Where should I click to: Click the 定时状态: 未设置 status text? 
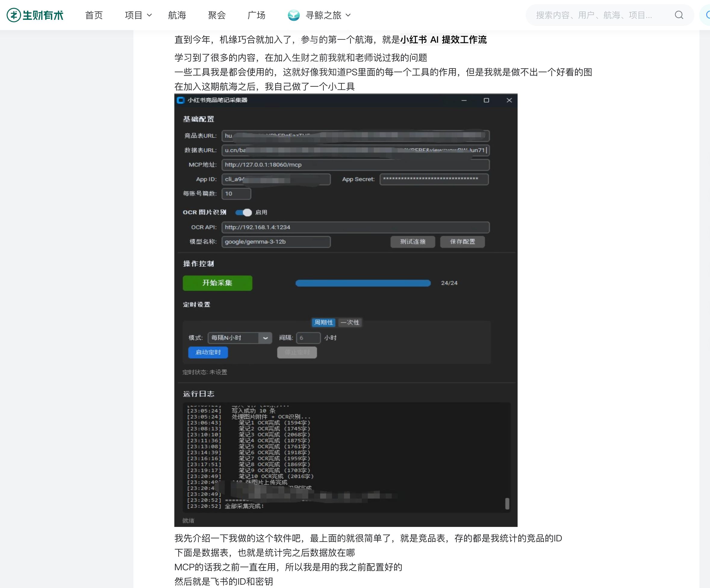pyautogui.click(x=205, y=373)
